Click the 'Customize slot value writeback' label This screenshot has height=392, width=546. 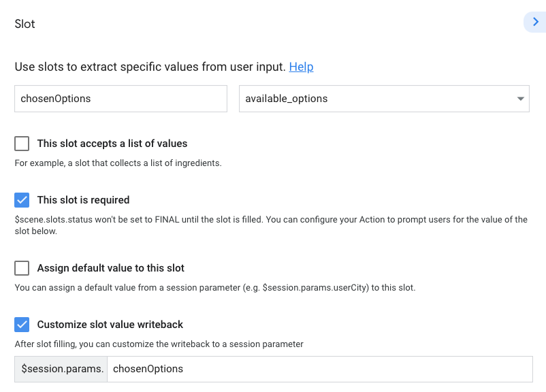[x=110, y=324]
